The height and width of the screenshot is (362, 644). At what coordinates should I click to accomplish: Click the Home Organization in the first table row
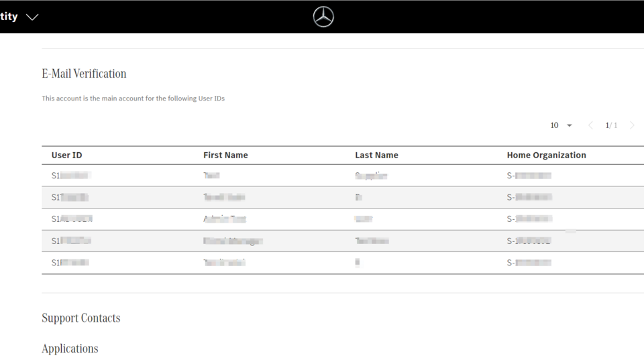coord(529,176)
